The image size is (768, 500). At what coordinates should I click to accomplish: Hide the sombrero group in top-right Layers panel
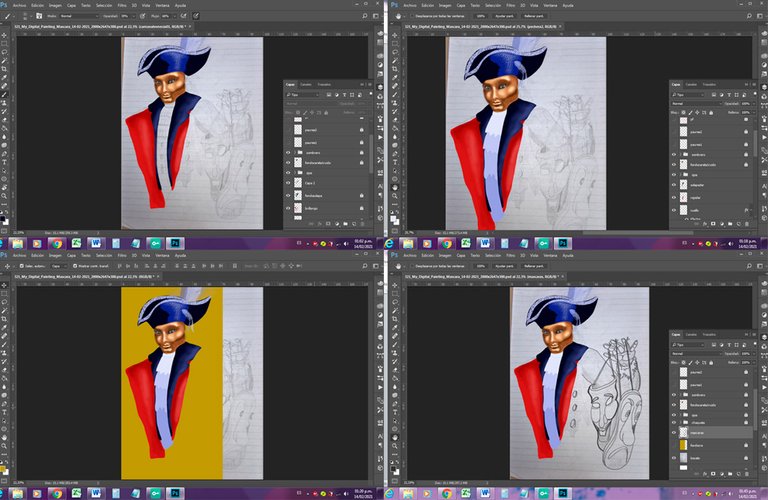(x=673, y=155)
